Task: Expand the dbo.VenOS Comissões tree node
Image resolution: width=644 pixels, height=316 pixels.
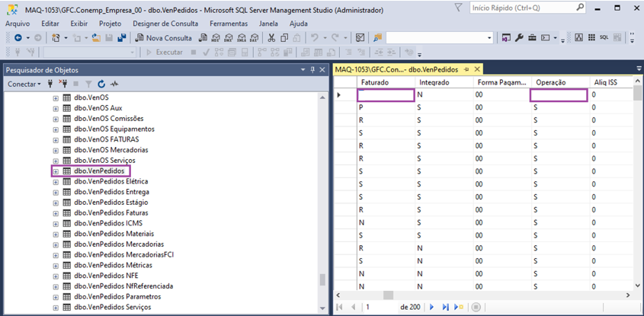Action: 56,119
